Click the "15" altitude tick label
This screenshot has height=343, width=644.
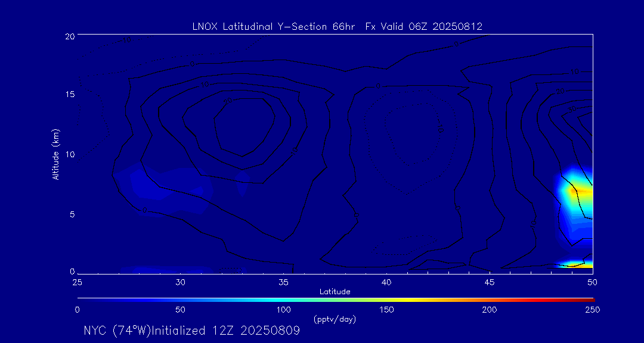click(x=69, y=95)
